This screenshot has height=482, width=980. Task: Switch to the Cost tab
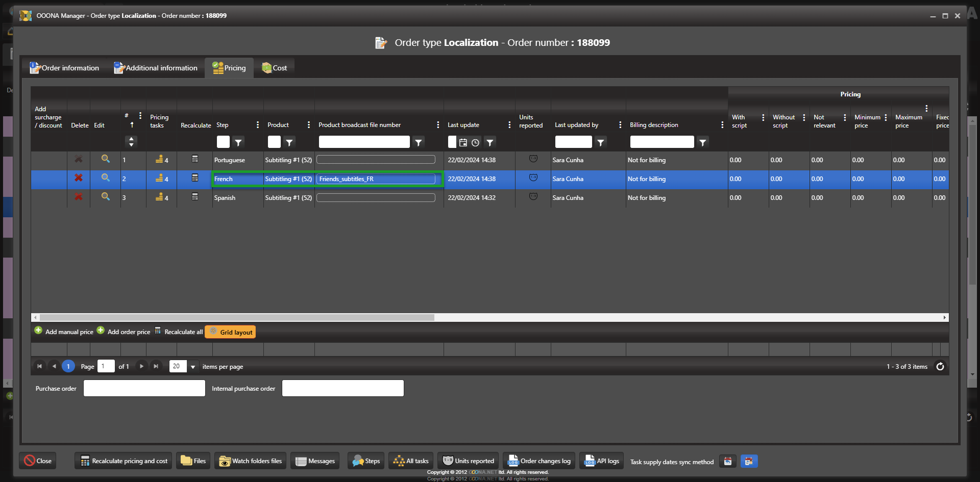pyautogui.click(x=275, y=68)
